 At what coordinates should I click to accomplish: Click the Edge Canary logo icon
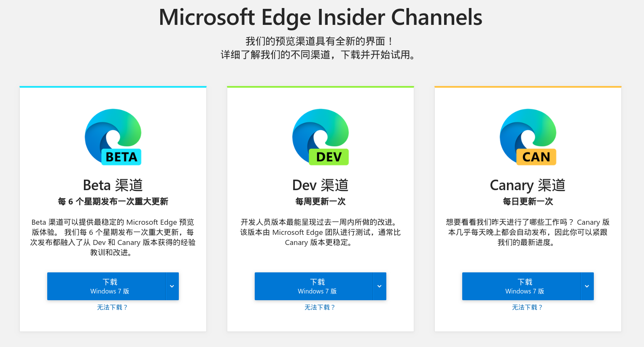click(x=528, y=137)
